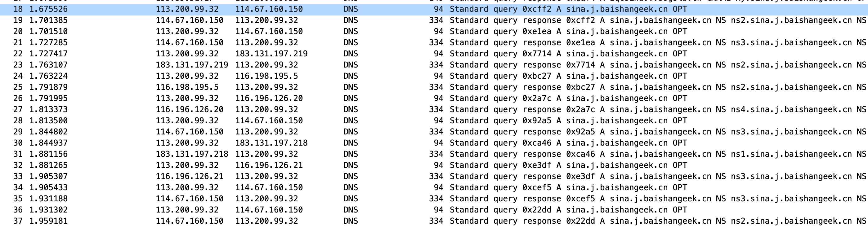Select packet with timestamp 1.931302
The image size is (868, 228).
pos(434,209)
